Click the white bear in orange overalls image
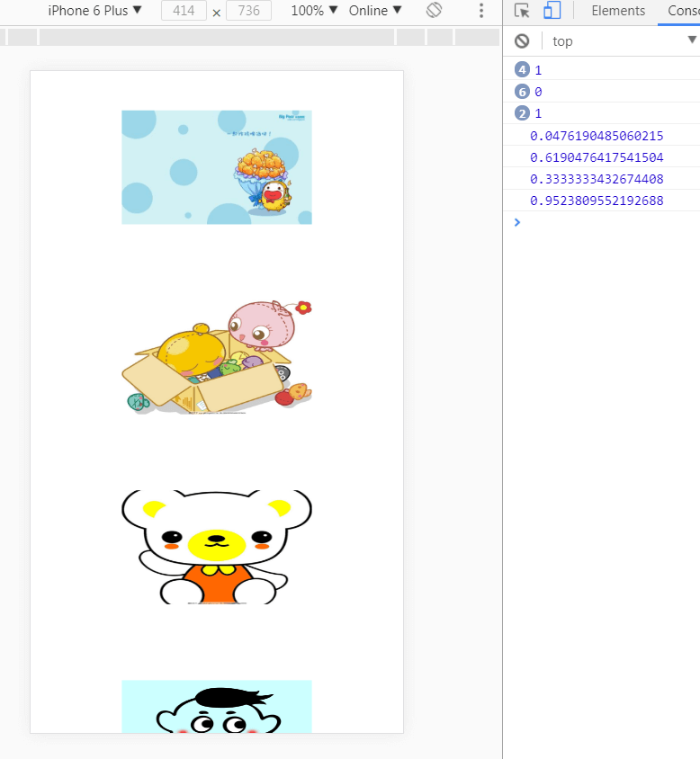The height and width of the screenshot is (759, 700). point(217,547)
